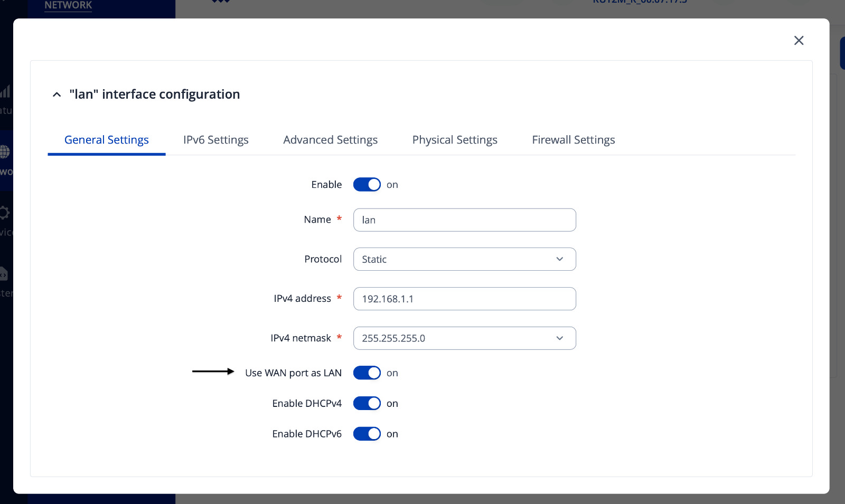
Task: Click the Network globe icon in sidebar
Action: point(5,152)
